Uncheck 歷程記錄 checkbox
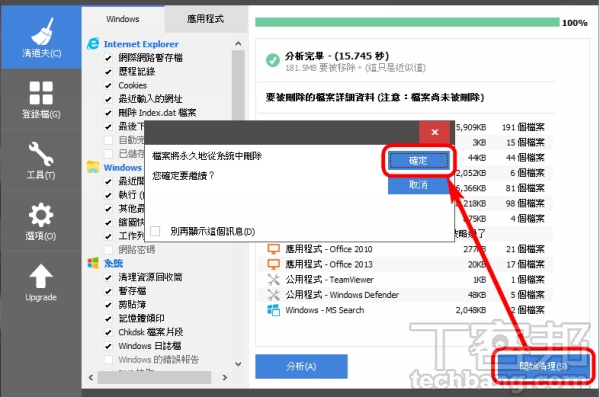Image resolution: width=600 pixels, height=397 pixels. [108, 72]
